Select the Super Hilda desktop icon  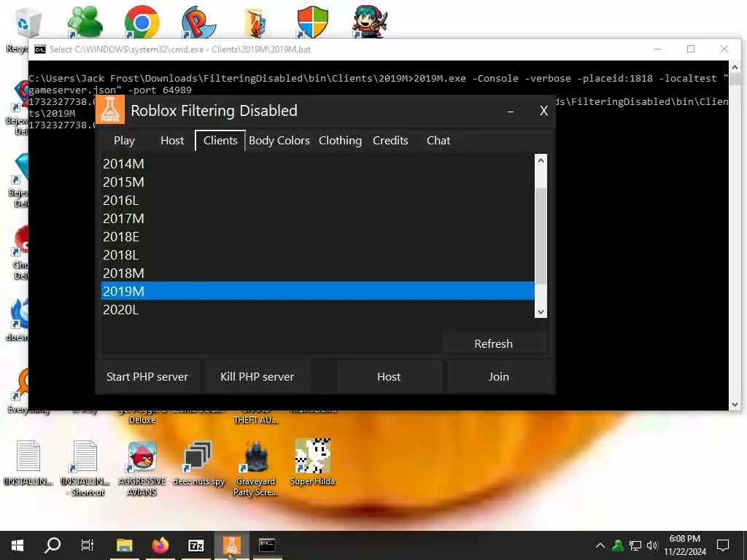(312, 463)
